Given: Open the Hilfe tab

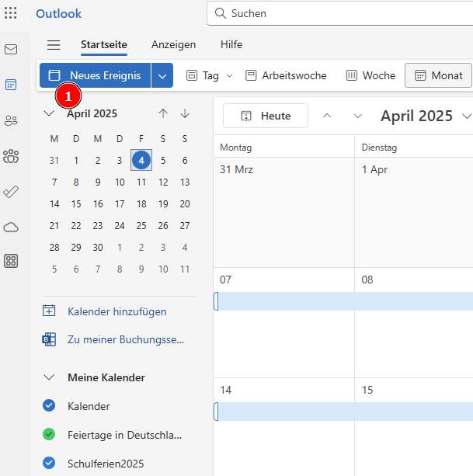Looking at the screenshot, I should tap(231, 44).
